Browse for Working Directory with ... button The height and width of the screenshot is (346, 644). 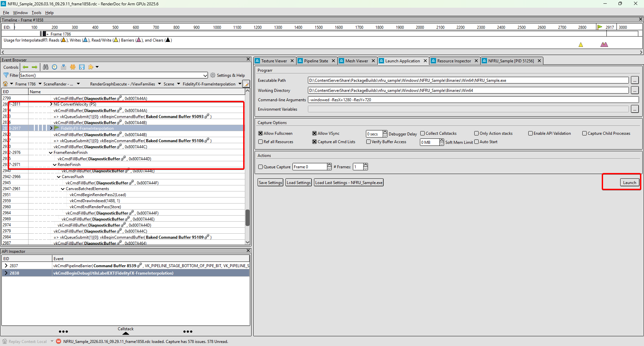click(x=635, y=90)
